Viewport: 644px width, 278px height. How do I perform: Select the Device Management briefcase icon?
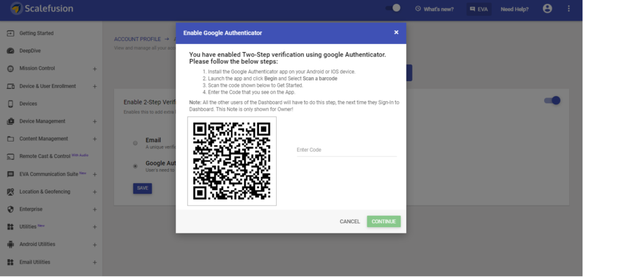(11, 121)
